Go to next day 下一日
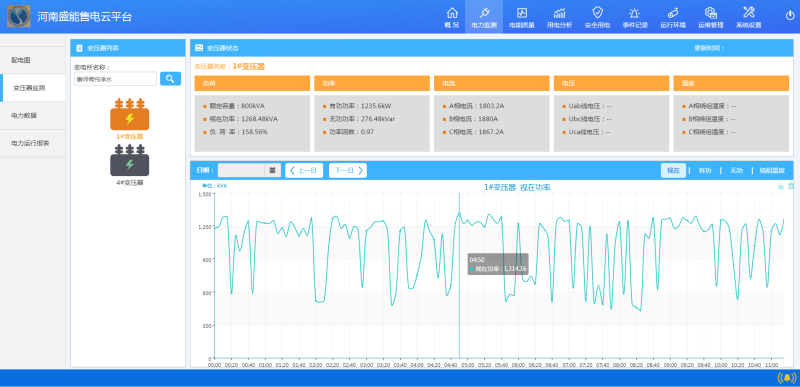Viewport: 800px width, 387px height. click(x=348, y=170)
